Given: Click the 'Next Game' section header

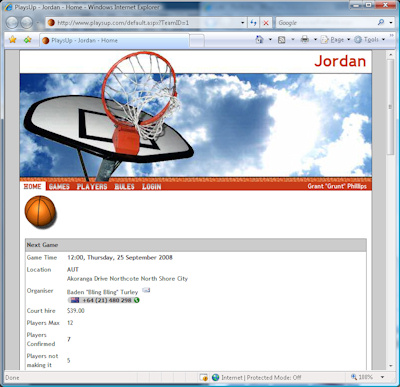Looking at the screenshot, I should [196, 245].
